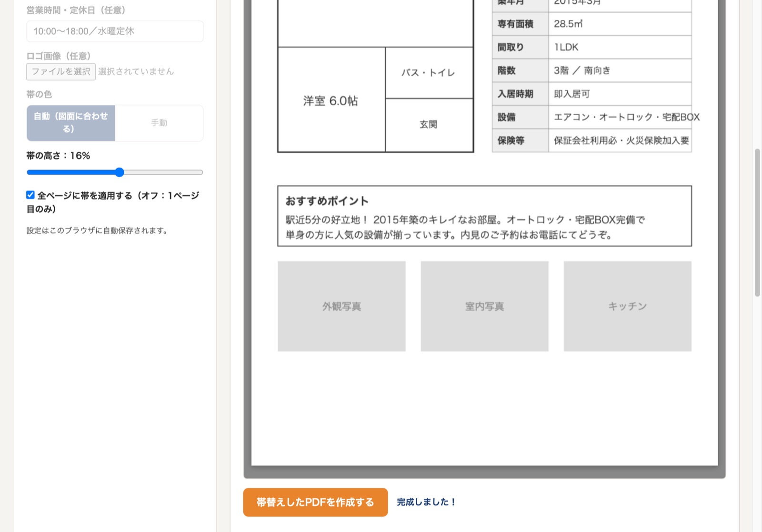Click the おすすめポイント heading
The image size is (762, 532).
[x=327, y=201]
